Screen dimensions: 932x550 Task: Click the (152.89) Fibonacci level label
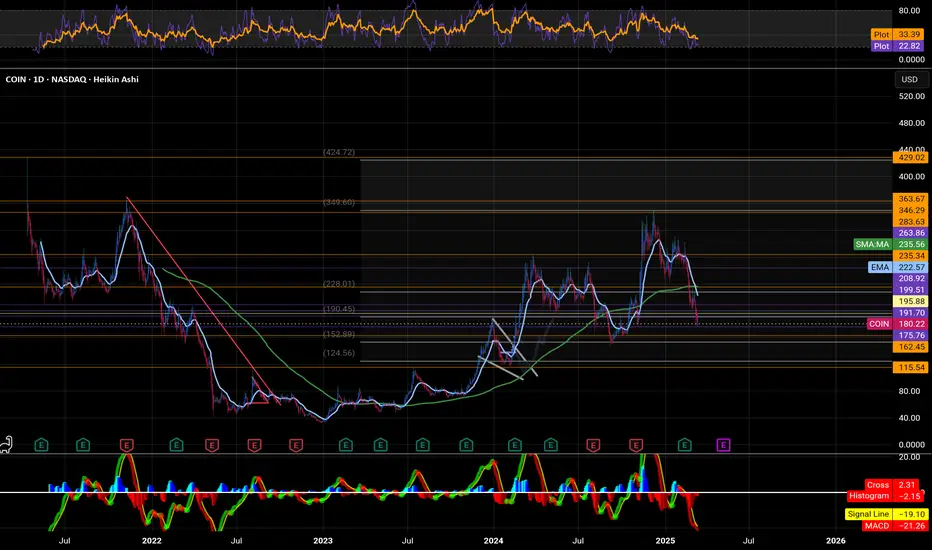(x=339, y=334)
